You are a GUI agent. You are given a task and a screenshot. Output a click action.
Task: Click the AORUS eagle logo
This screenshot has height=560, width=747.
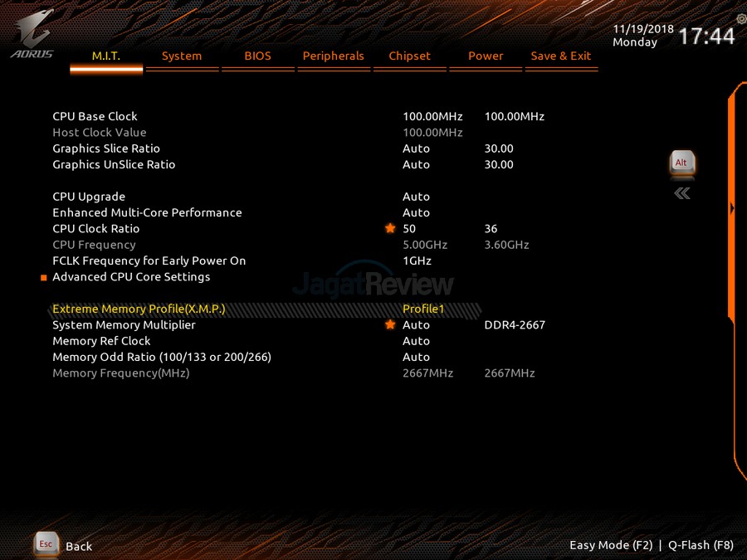(x=32, y=33)
